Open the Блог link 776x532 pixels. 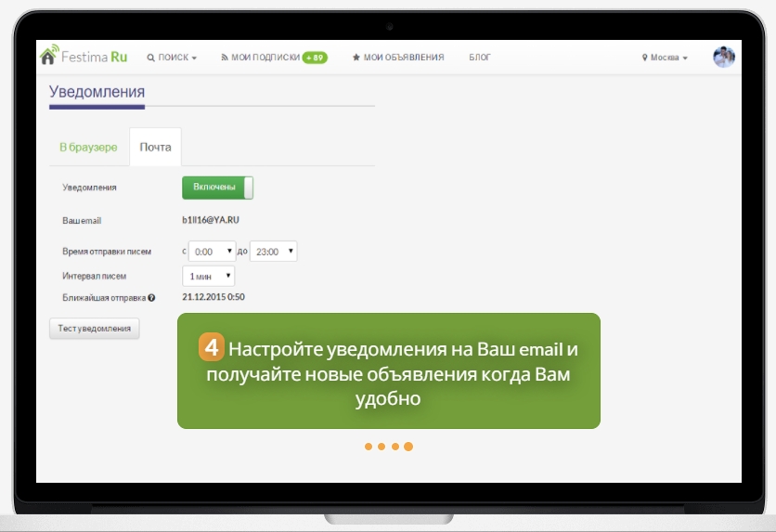point(480,58)
